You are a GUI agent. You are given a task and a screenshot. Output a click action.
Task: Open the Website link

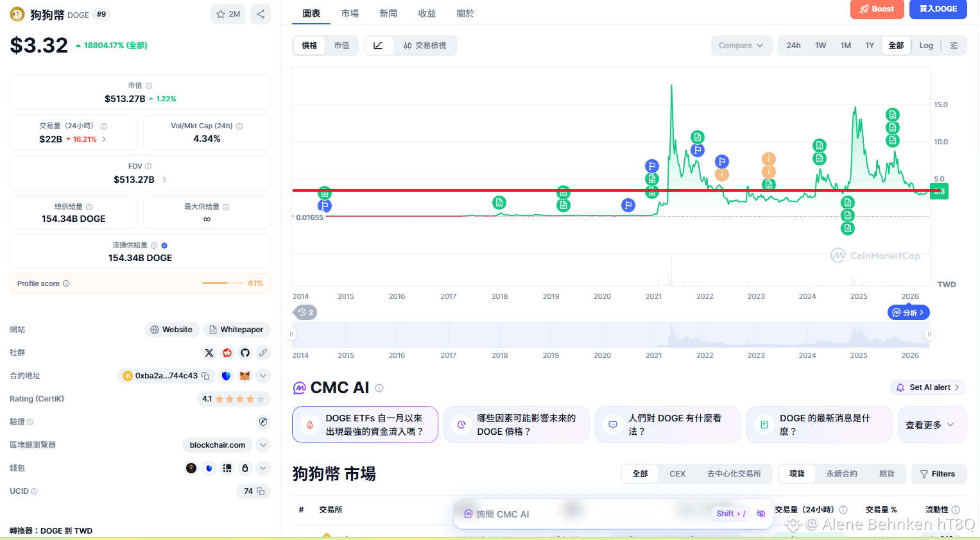[x=172, y=330]
